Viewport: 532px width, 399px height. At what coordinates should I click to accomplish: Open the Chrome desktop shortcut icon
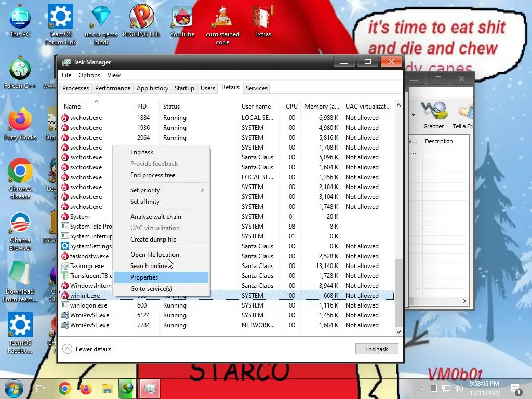(20, 179)
